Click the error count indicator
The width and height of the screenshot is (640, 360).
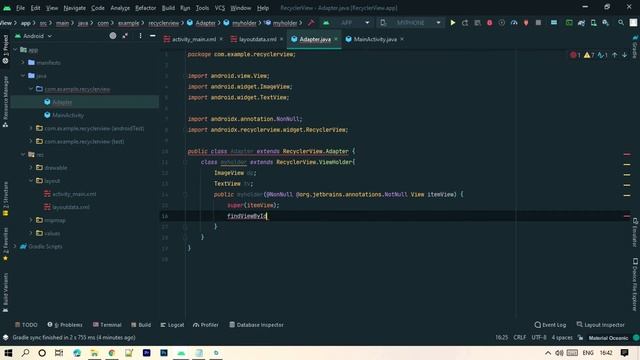coord(575,55)
